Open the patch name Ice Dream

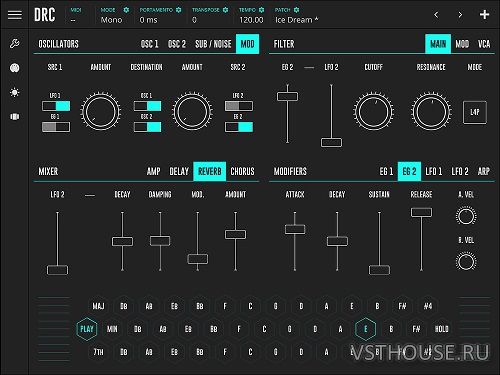point(297,20)
